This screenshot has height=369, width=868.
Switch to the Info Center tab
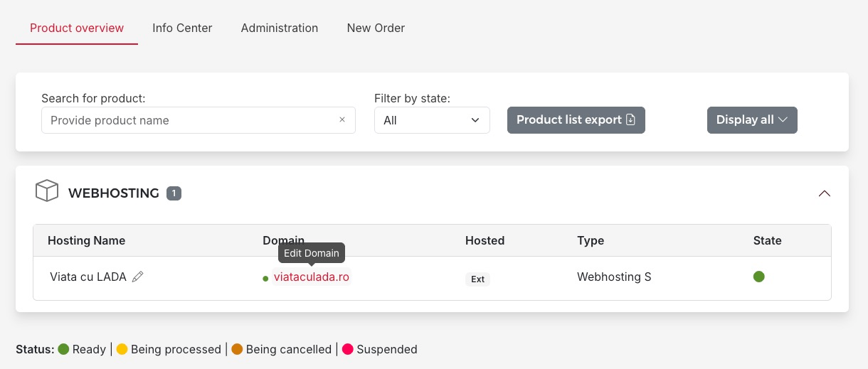click(x=182, y=28)
